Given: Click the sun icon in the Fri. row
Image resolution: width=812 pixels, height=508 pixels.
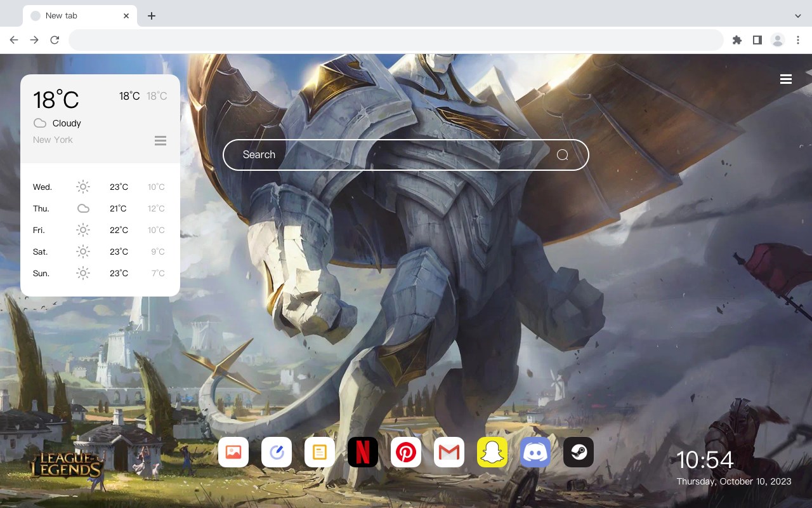Looking at the screenshot, I should click(83, 230).
